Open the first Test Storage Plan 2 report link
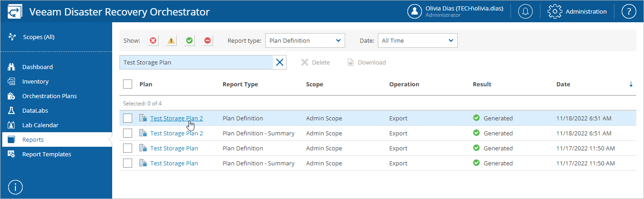The image size is (644, 199). pos(176,119)
